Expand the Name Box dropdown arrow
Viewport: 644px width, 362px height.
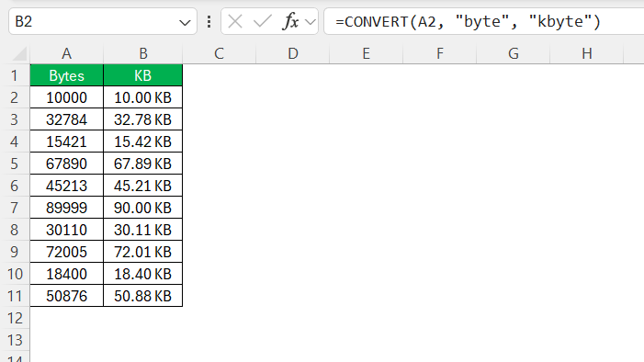(x=185, y=22)
